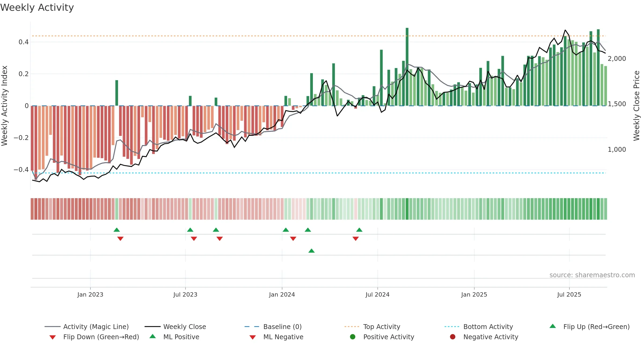
Task: Click the first green flip-up triangle after Jan 2023
Action: 117,230
